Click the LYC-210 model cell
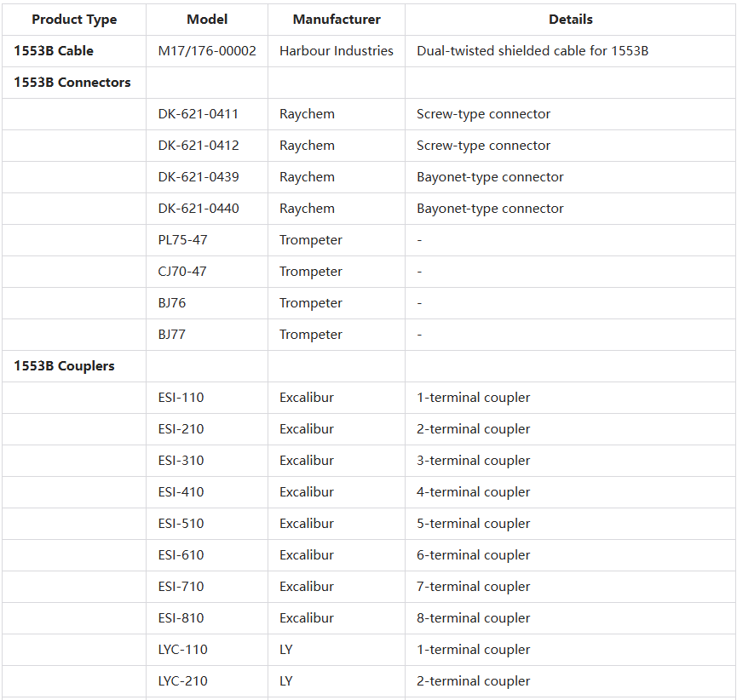737x700 pixels. click(x=182, y=681)
